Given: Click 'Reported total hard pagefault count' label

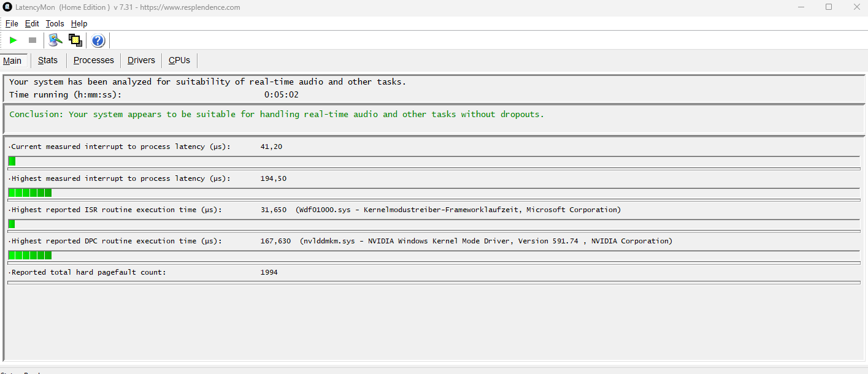Looking at the screenshot, I should click(x=88, y=272).
